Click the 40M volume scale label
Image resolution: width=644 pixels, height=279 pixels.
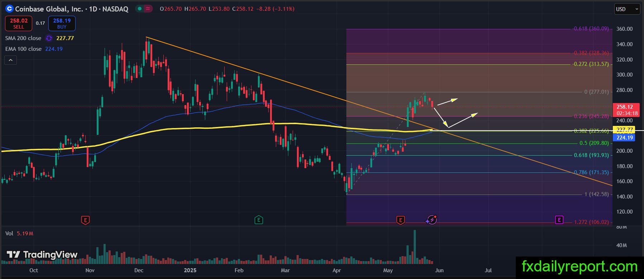tap(621, 245)
